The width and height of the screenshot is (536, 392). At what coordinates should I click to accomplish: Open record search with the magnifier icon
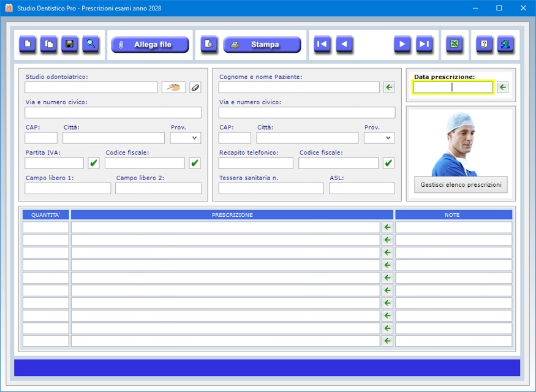click(x=91, y=44)
